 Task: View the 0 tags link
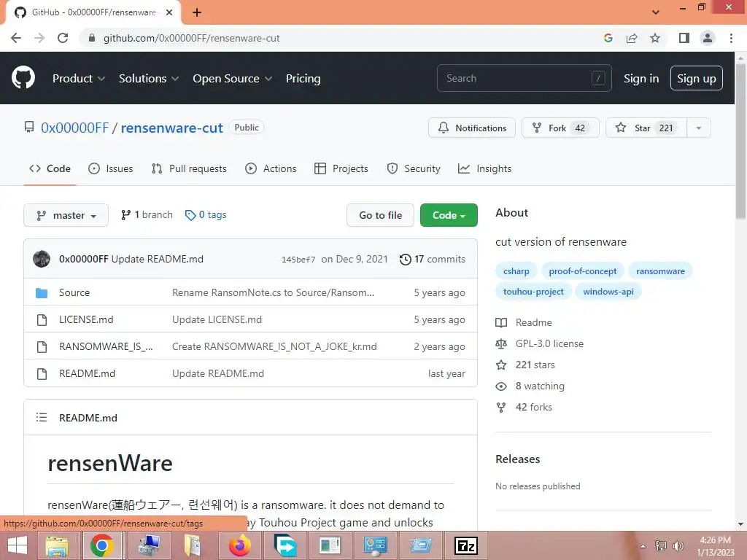point(206,215)
